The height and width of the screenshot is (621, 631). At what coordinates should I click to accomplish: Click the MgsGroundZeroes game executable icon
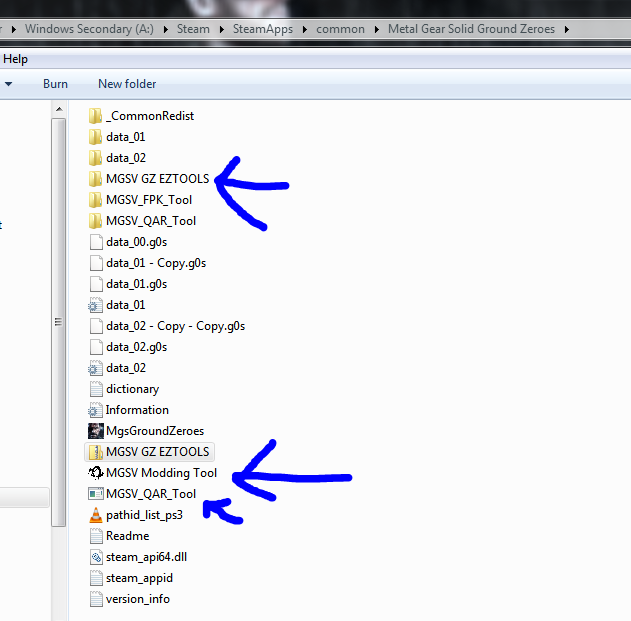click(95, 431)
